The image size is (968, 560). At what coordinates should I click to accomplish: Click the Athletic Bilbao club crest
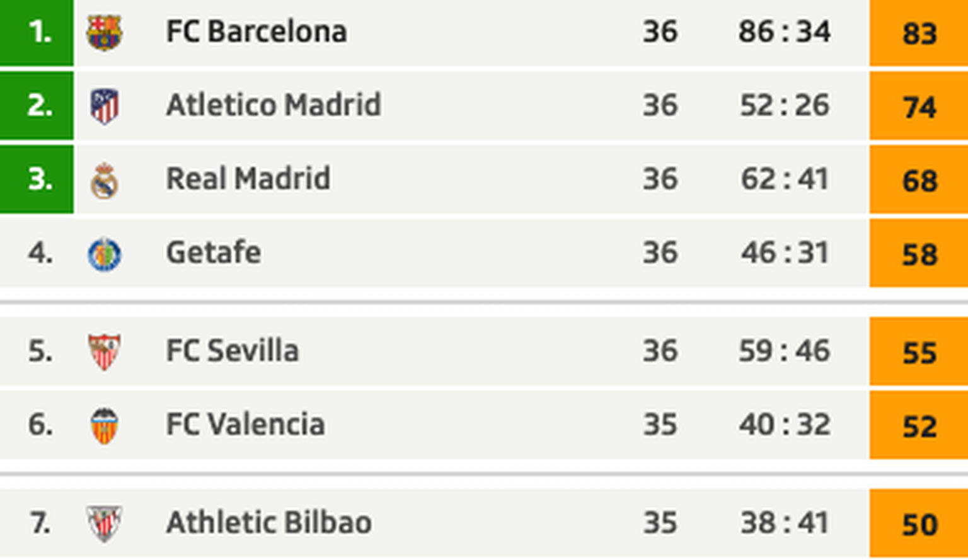[x=104, y=523]
